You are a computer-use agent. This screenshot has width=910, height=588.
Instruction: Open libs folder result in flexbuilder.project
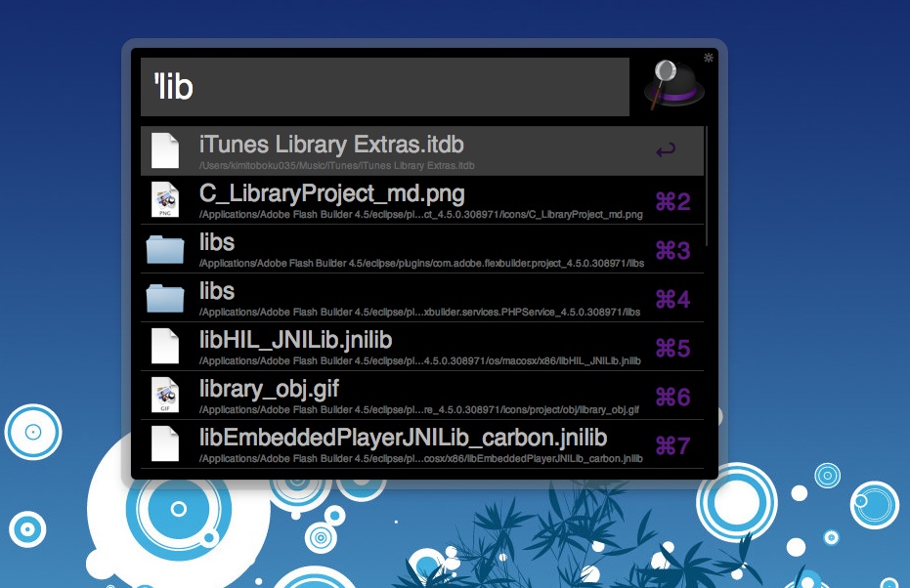(422, 249)
